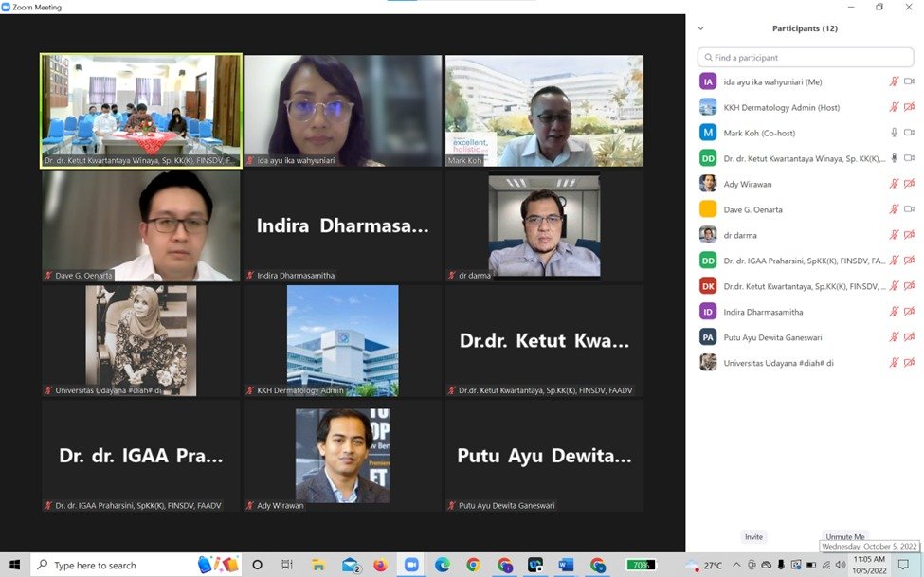Click the camera-off icon for Putu Ayu Dewita Ganeswari
This screenshot has width=924, height=577.
[909, 337]
